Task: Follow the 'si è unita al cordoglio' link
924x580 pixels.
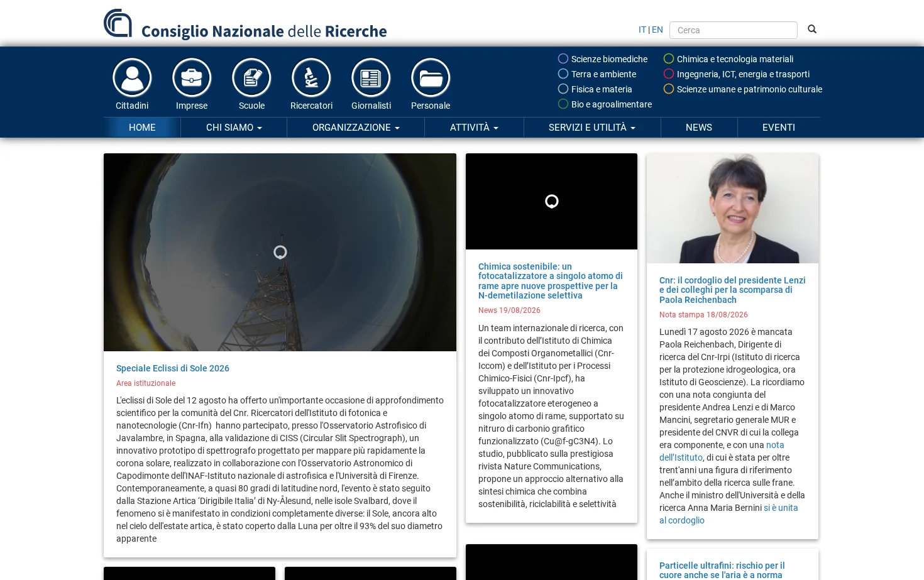Action: click(729, 514)
